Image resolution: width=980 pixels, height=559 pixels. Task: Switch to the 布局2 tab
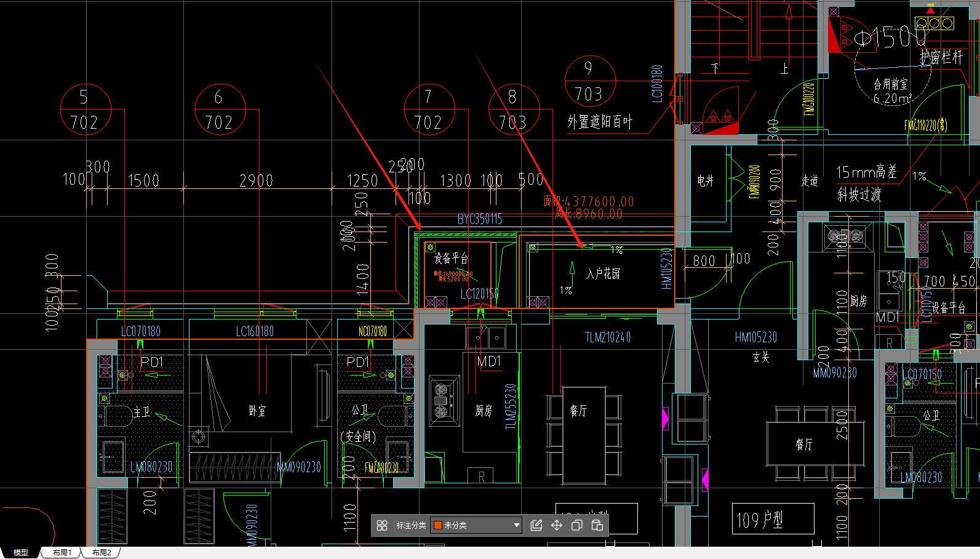(102, 553)
